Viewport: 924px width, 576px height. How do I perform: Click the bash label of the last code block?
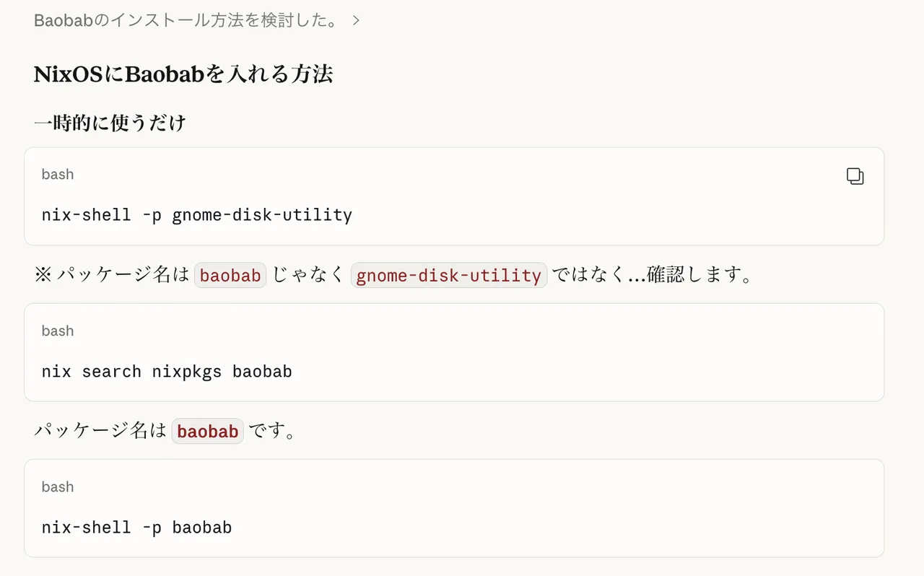pos(58,487)
